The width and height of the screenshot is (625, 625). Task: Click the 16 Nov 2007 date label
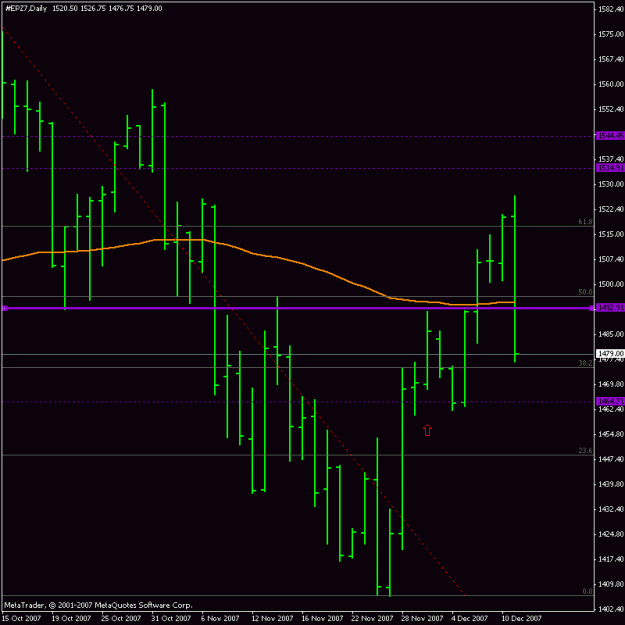click(x=322, y=618)
